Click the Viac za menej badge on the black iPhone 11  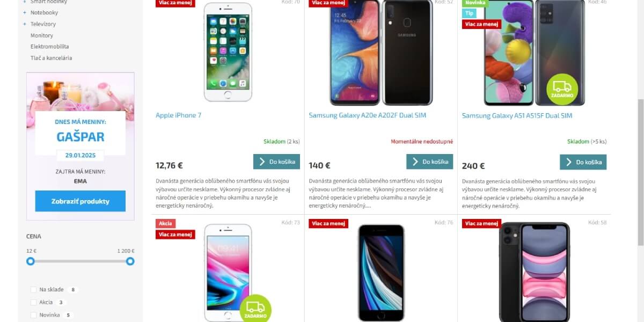point(481,223)
